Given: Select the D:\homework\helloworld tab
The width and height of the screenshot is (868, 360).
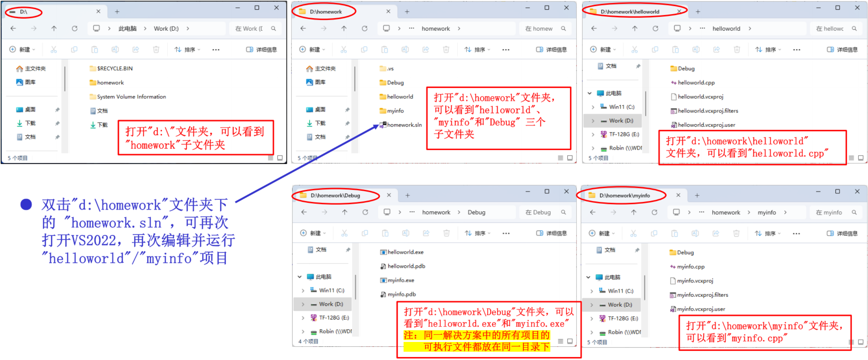Looking at the screenshot, I should pyautogui.click(x=629, y=12).
